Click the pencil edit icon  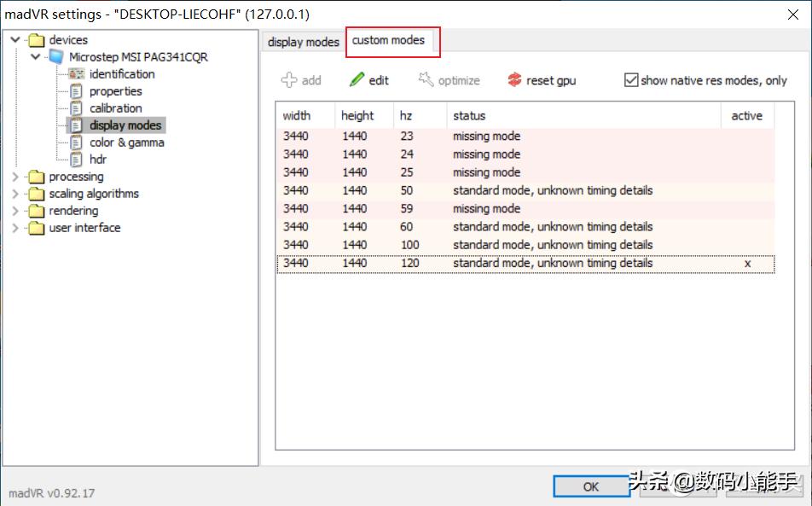(x=357, y=80)
